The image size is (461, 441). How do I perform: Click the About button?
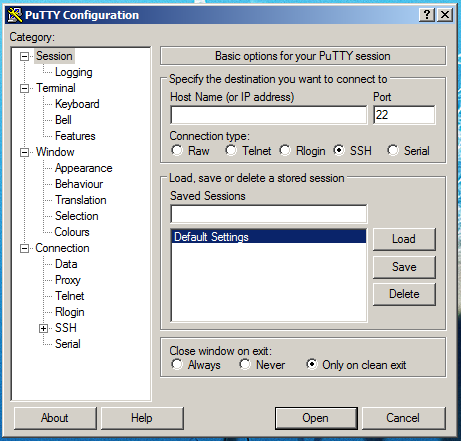coord(55,418)
